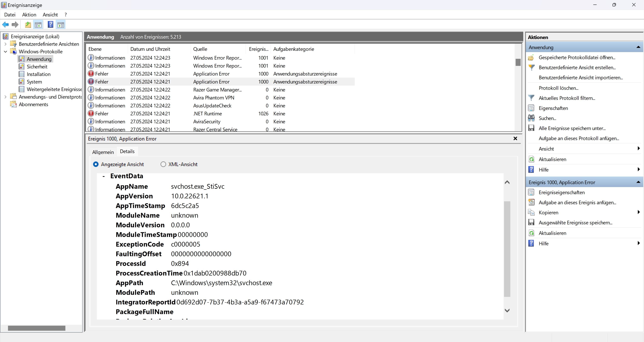Click the Ereigniseigenschaften icon in Aktionen
Screen dimensions: 644x342
point(531,192)
